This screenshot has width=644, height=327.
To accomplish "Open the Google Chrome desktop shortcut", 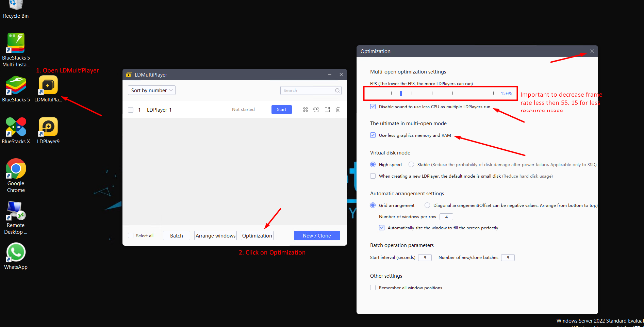I will (16, 176).
